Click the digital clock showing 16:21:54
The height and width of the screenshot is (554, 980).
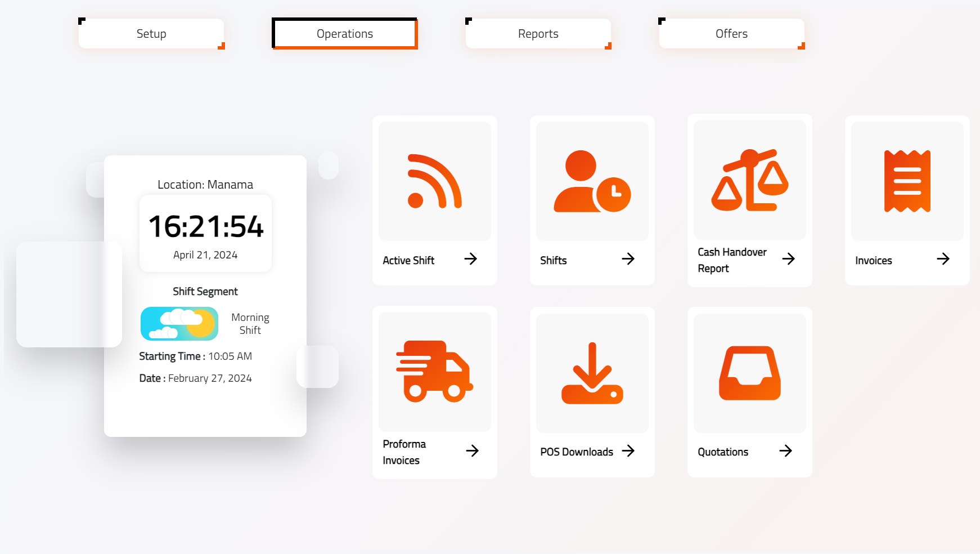(205, 228)
